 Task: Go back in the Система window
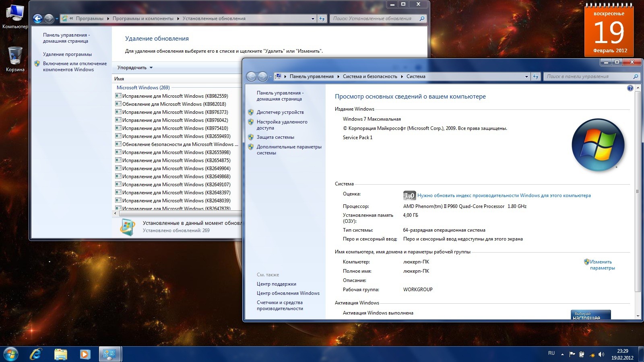pos(251,76)
